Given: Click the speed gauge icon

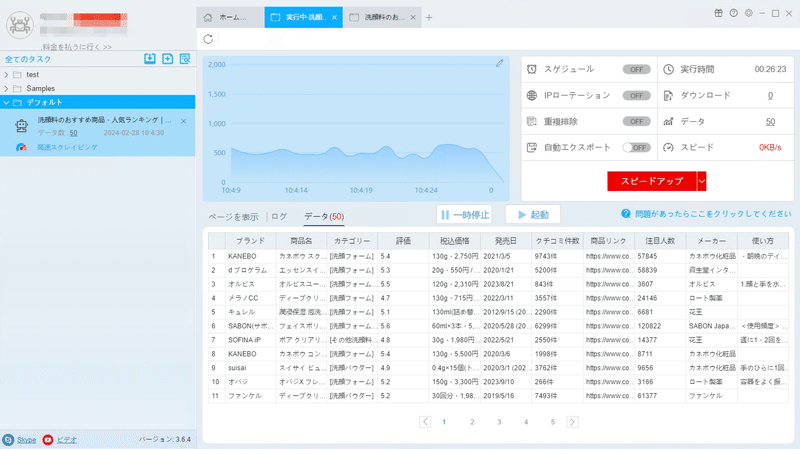Looking at the screenshot, I should pos(668,147).
